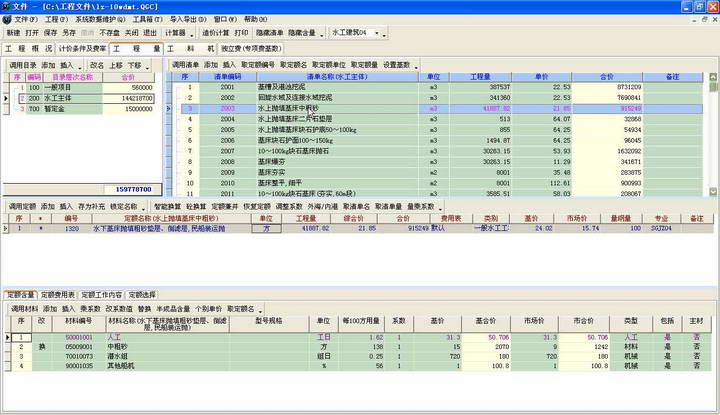Click the 调用清单 button
Image resolution: width=720 pixels, height=415 pixels.
pyautogui.click(x=186, y=65)
